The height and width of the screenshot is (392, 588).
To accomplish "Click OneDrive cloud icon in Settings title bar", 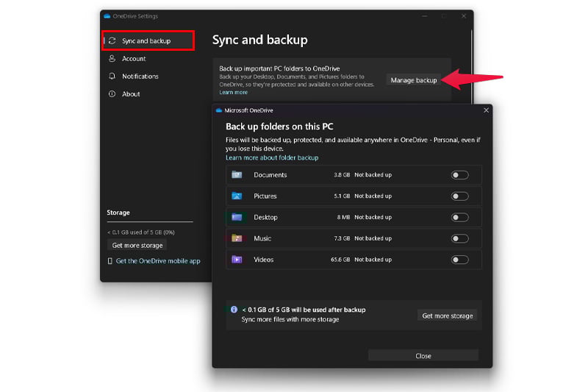I will click(x=107, y=16).
